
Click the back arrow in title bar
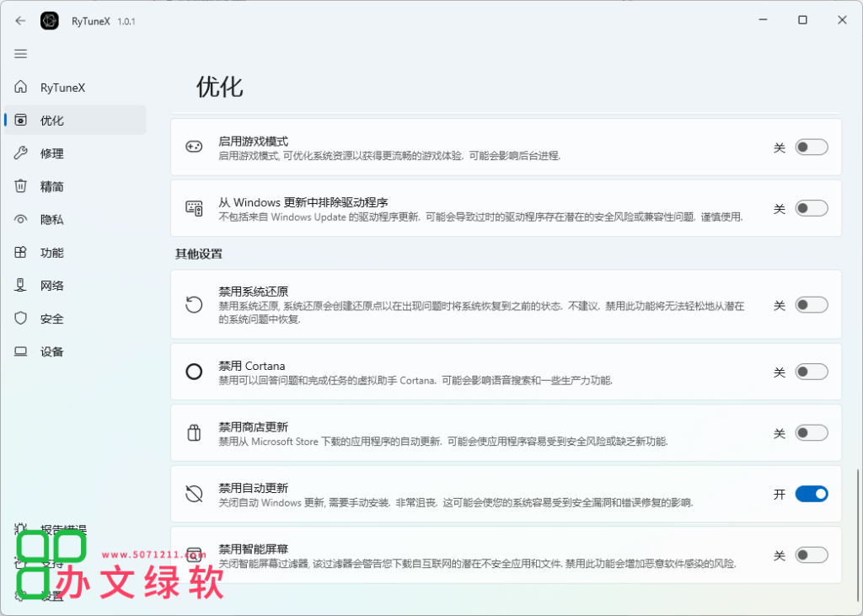(x=20, y=20)
